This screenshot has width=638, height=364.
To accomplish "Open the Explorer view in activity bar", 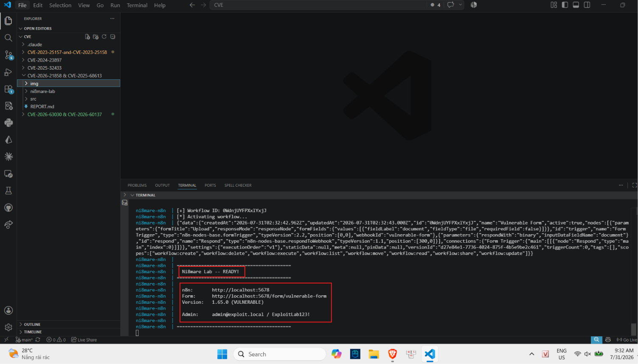I will pos(8,21).
